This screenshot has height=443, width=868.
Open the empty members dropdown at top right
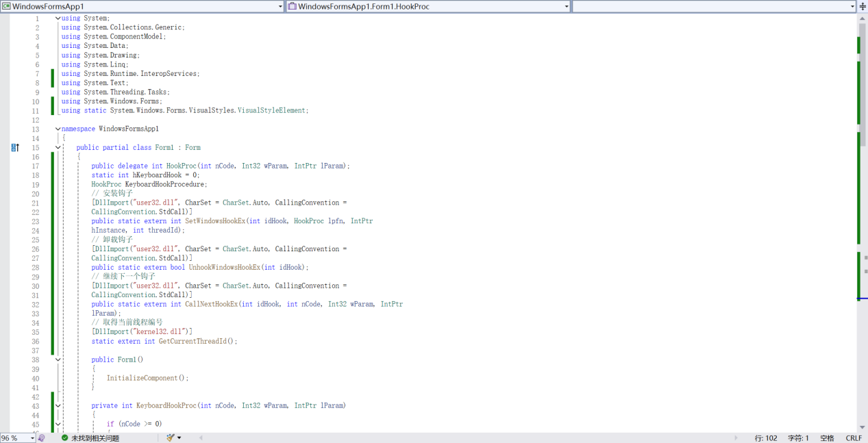point(715,6)
